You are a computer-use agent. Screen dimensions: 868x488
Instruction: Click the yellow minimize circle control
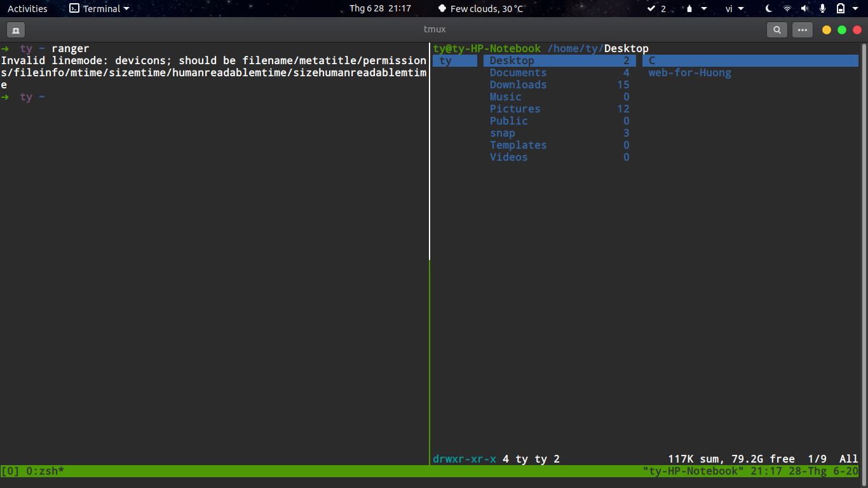click(x=826, y=29)
